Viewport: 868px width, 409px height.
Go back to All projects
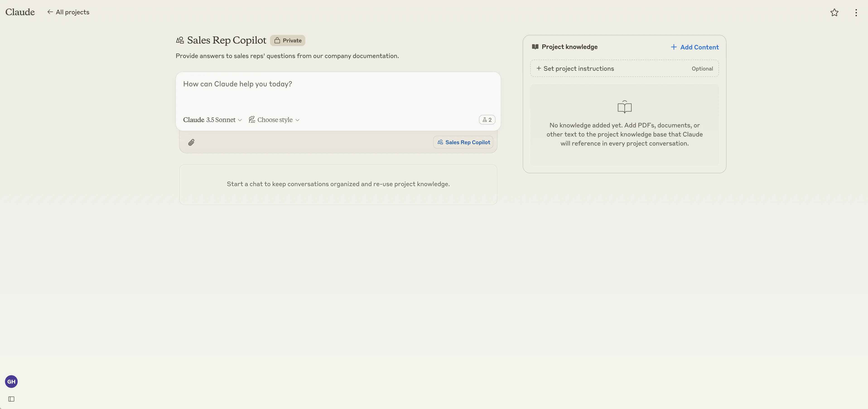68,12
